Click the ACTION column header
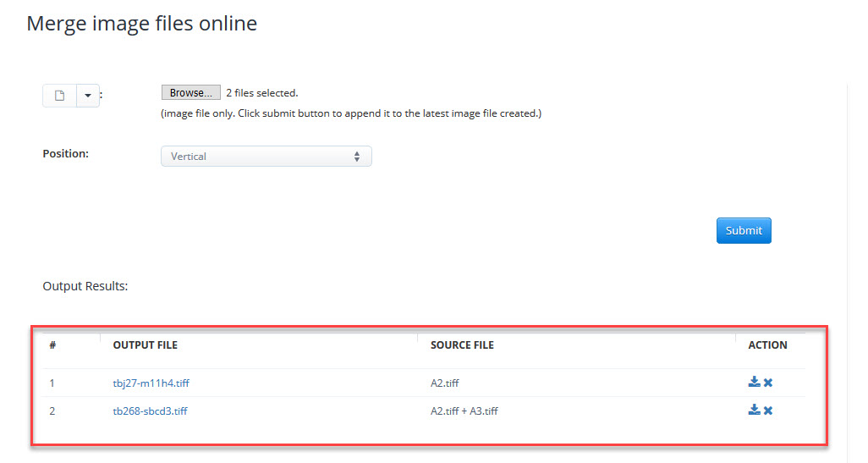Image resolution: width=868 pixels, height=463 pixels. 767,345
